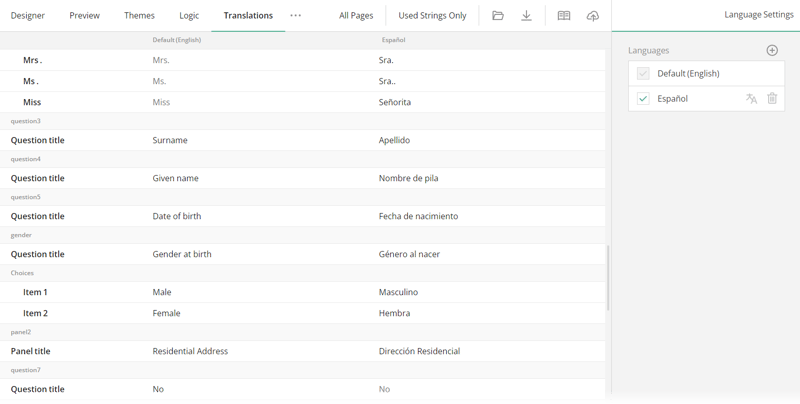
Task: Click the 'Default (English)' column header
Action: [177, 40]
